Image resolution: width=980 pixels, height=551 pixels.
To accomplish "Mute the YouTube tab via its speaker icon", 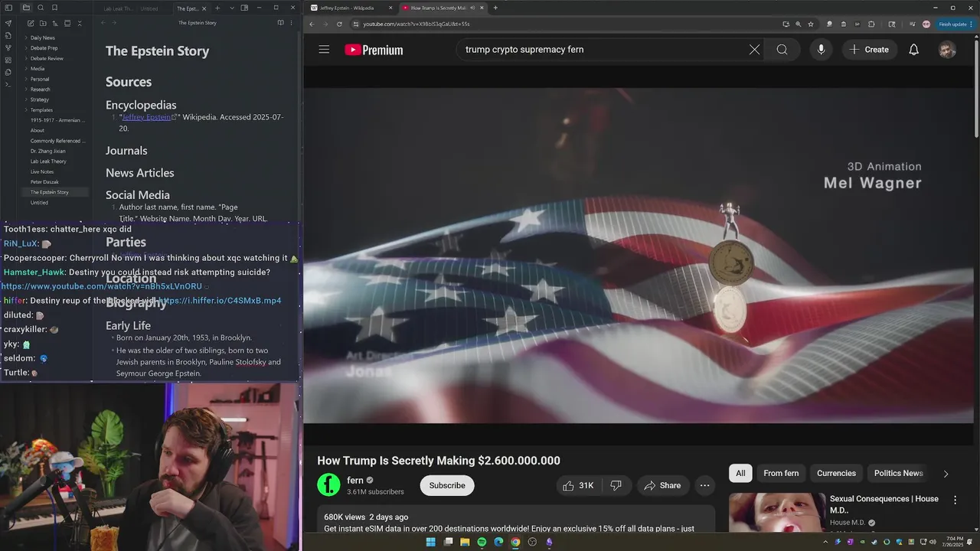I will click(x=472, y=8).
